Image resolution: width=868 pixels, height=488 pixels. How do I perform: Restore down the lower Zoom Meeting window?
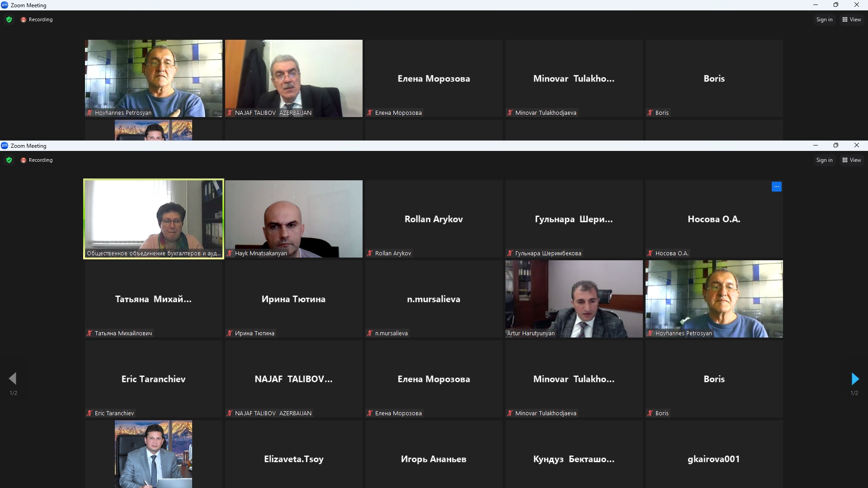click(835, 145)
